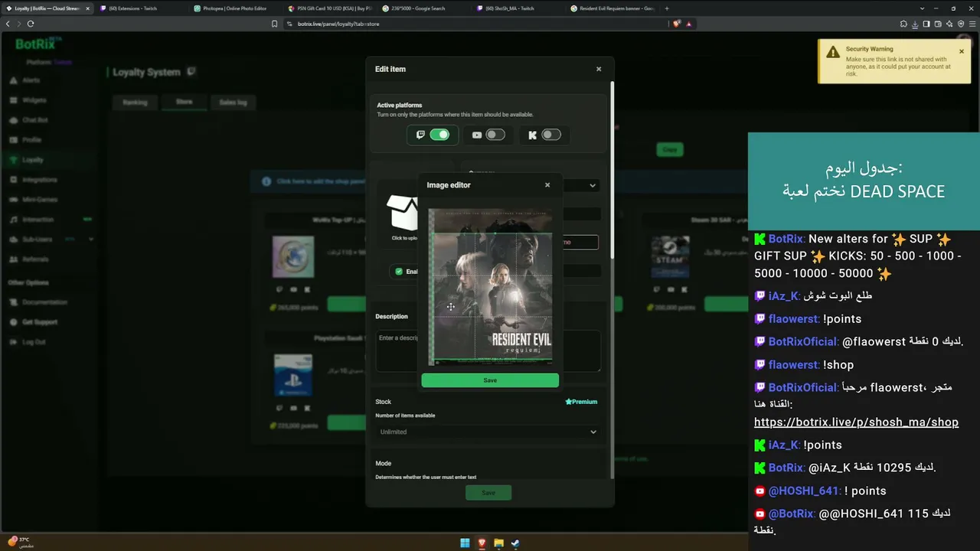Viewport: 980px width, 551px height.
Task: Close the Edit item dialog
Action: click(x=599, y=69)
